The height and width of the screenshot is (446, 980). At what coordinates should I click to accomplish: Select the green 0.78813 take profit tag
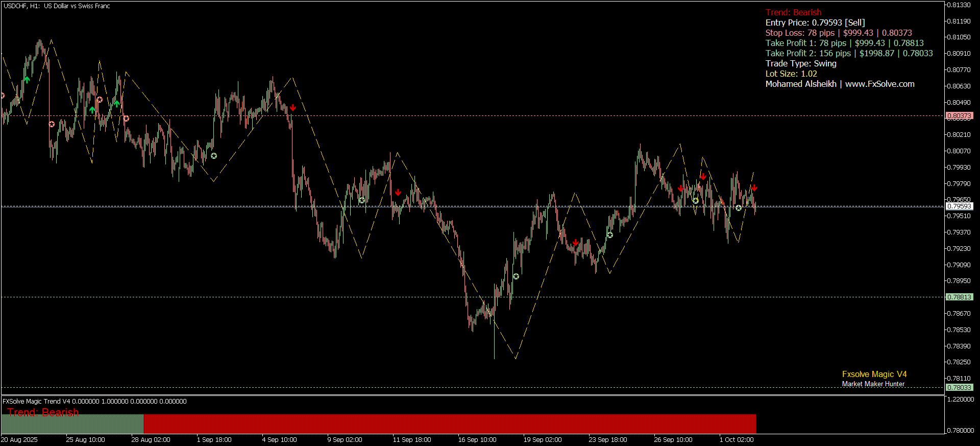pos(959,297)
